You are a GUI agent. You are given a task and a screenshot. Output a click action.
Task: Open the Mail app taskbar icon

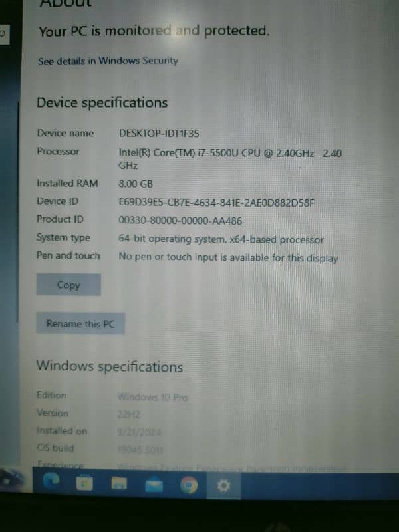coord(154,485)
